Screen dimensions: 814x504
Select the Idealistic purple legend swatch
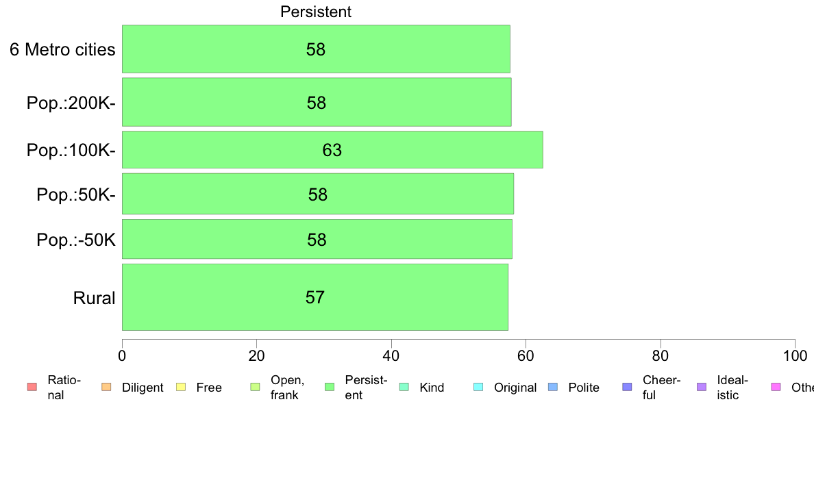tap(702, 387)
